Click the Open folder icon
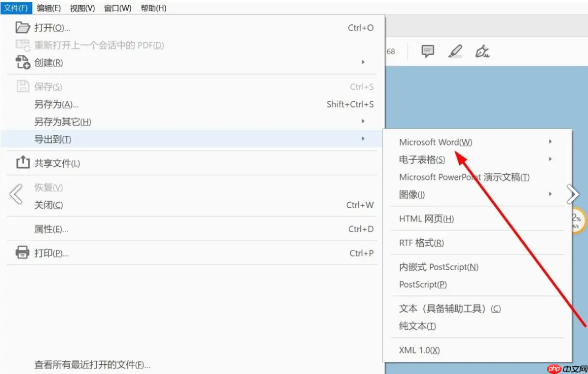The width and height of the screenshot is (588, 374). tap(23, 28)
